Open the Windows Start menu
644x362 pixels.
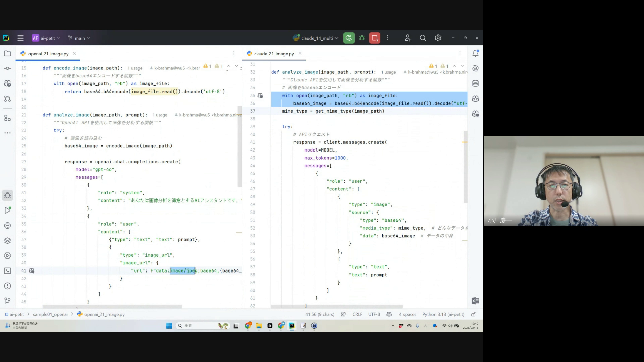point(169,326)
